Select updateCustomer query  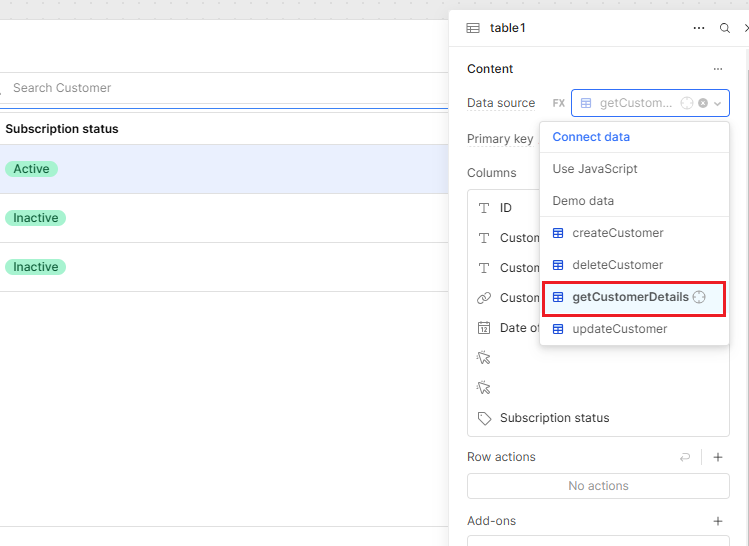[634, 329]
